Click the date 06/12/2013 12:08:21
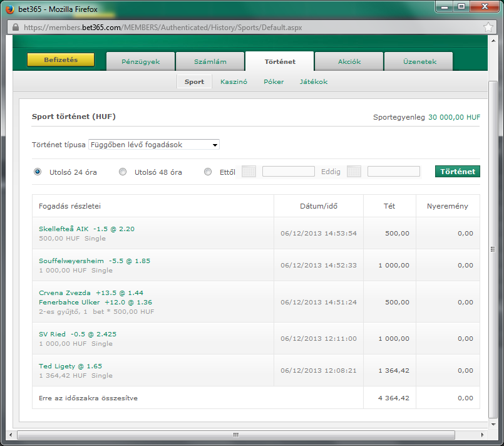 (x=319, y=370)
